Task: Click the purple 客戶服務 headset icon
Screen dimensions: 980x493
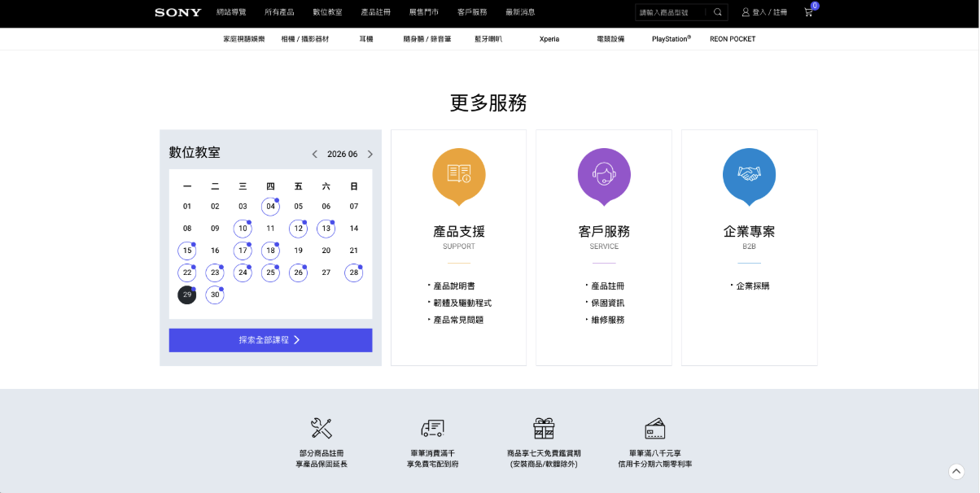Action: coord(604,176)
